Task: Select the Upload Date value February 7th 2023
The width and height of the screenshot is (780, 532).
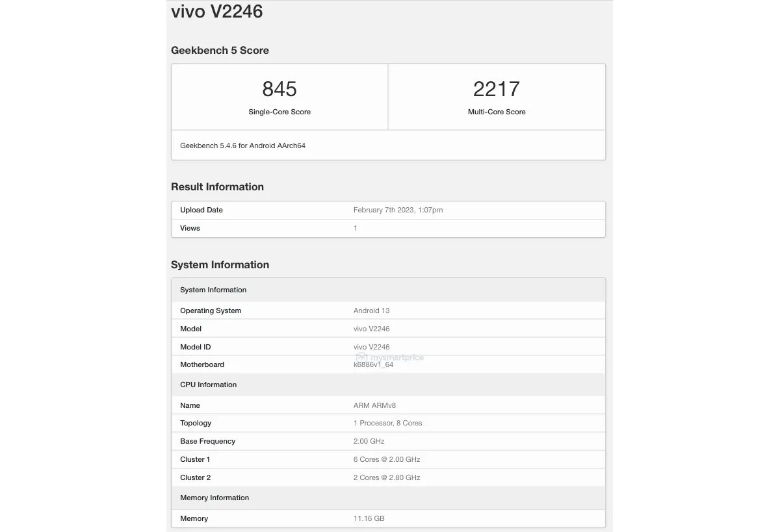Action: [398, 210]
